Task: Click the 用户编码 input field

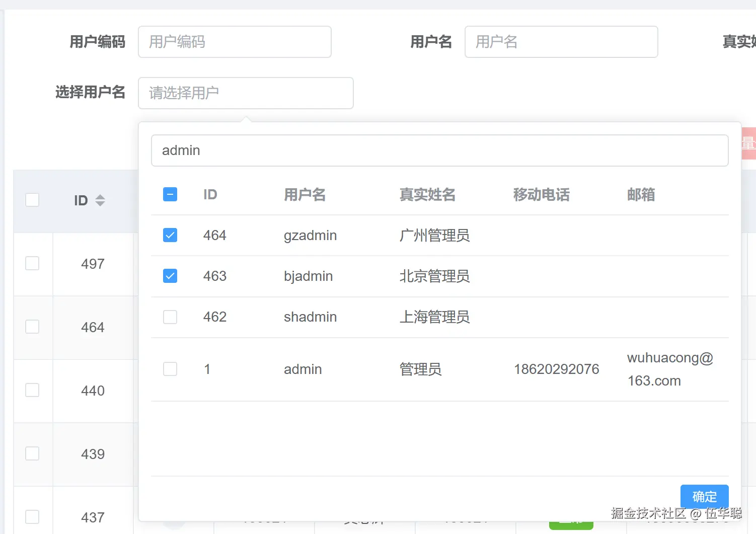Action: (x=235, y=42)
